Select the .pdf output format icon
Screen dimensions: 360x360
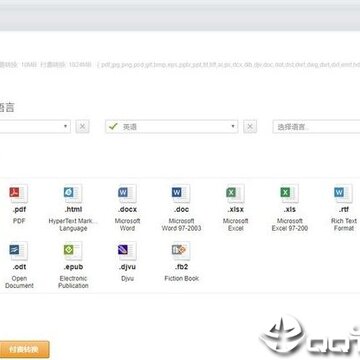coord(19,194)
